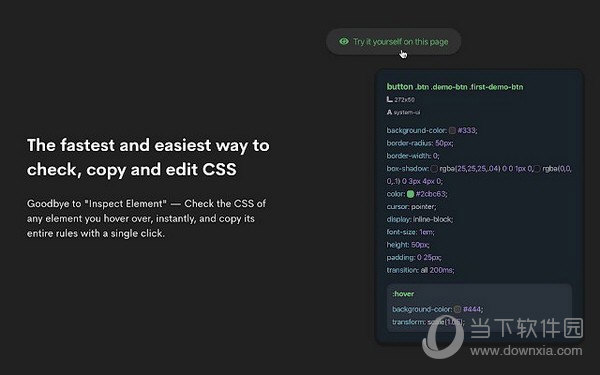Click the "transition: all 200ms;" rule

(x=421, y=270)
